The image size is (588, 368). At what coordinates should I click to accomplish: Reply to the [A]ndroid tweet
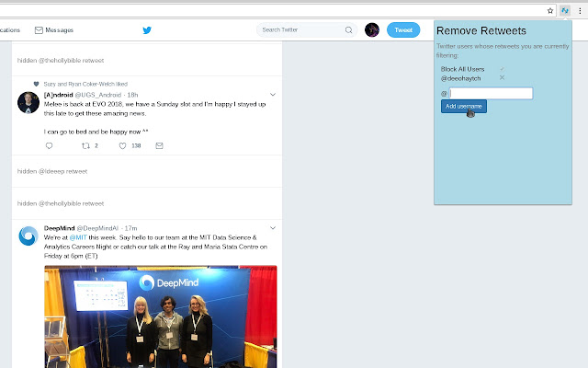click(x=49, y=145)
